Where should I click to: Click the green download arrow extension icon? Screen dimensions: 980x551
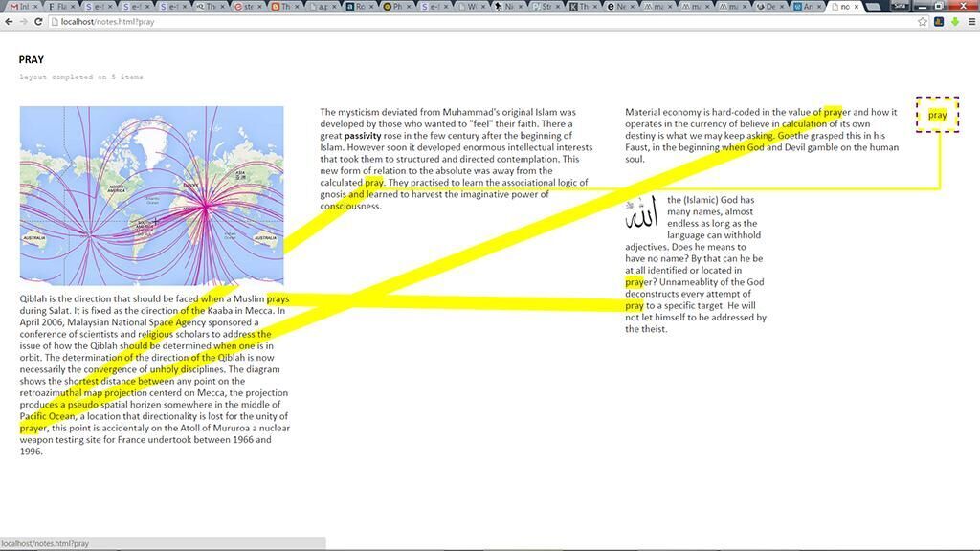(x=954, y=21)
